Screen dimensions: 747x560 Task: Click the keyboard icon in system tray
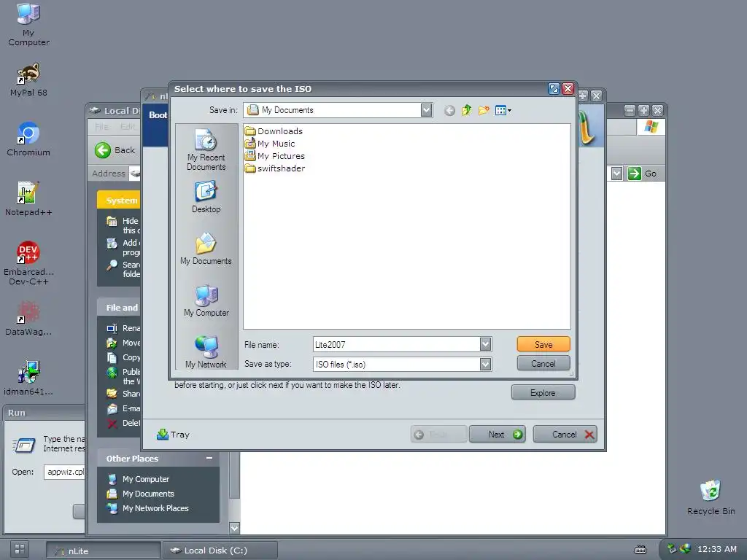click(640, 550)
